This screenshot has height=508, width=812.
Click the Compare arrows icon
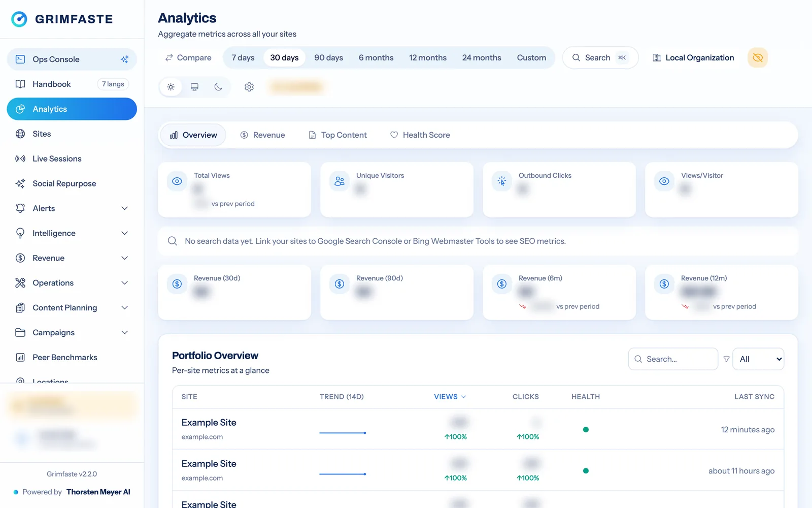click(169, 58)
